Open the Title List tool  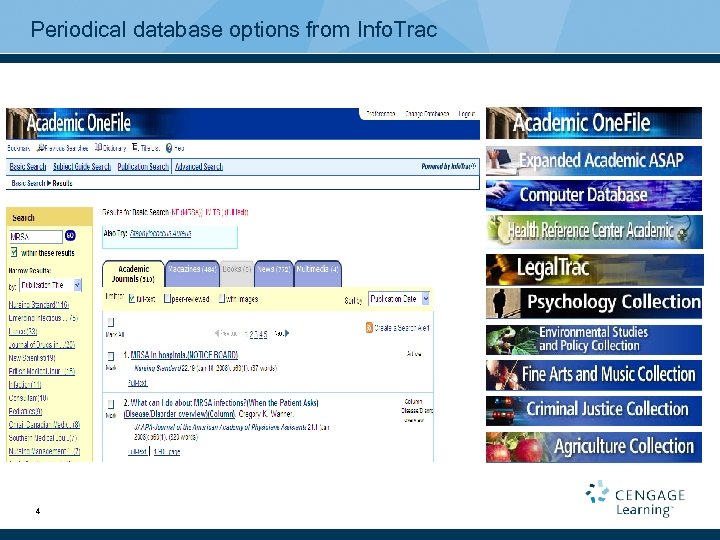(x=146, y=148)
